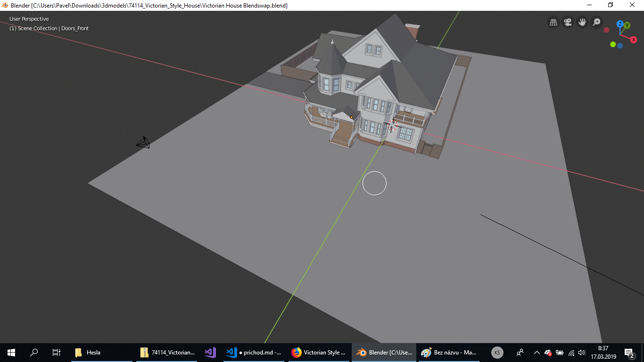Viewport: 644px width, 362px height.
Task: Click the green axis dot on the gizmo
Action: (x=612, y=44)
